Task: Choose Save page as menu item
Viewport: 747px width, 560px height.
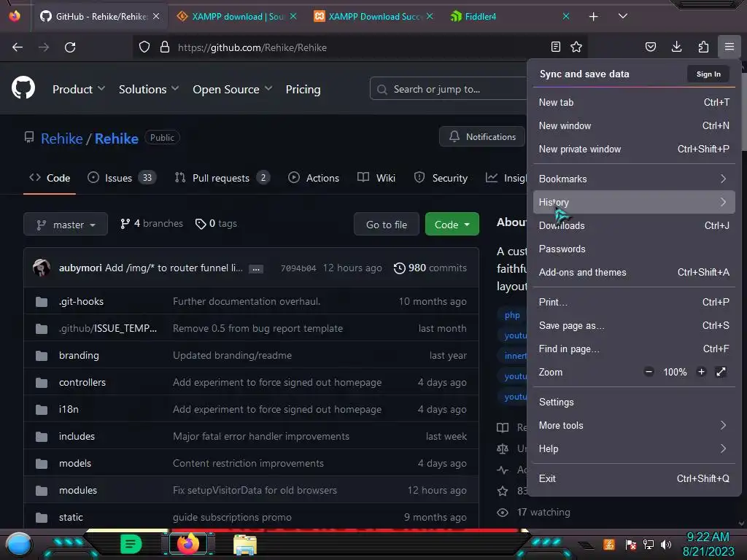Action: click(x=634, y=326)
